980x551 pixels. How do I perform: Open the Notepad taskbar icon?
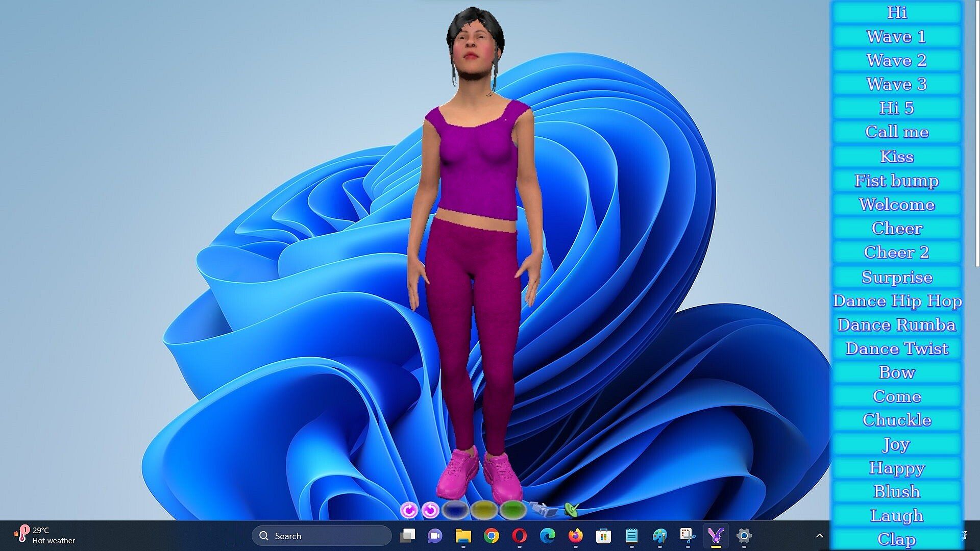pos(631,536)
